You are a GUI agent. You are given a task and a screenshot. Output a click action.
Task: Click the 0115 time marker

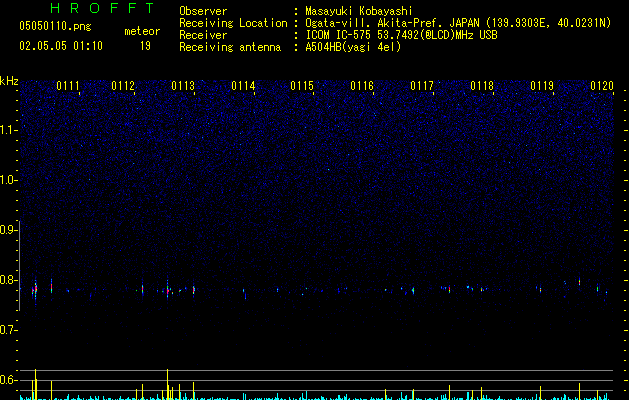[302, 86]
